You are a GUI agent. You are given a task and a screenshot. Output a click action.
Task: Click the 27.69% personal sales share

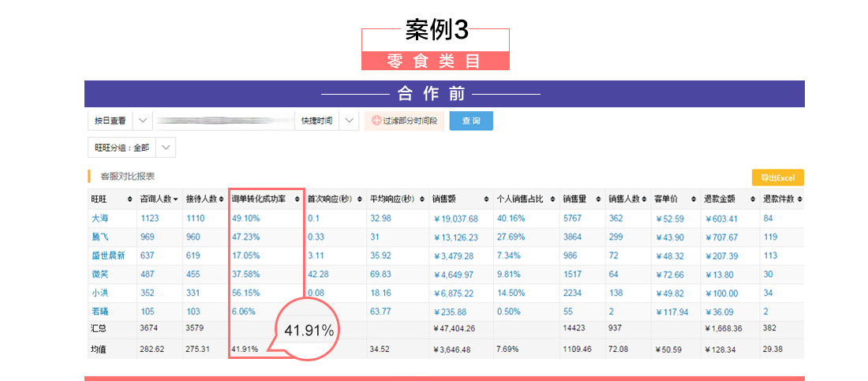[511, 237]
